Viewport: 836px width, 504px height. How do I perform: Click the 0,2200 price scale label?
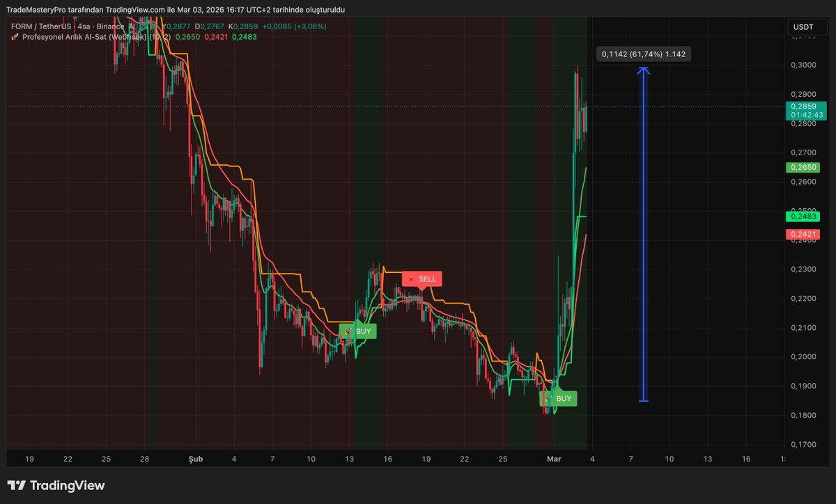pos(803,299)
